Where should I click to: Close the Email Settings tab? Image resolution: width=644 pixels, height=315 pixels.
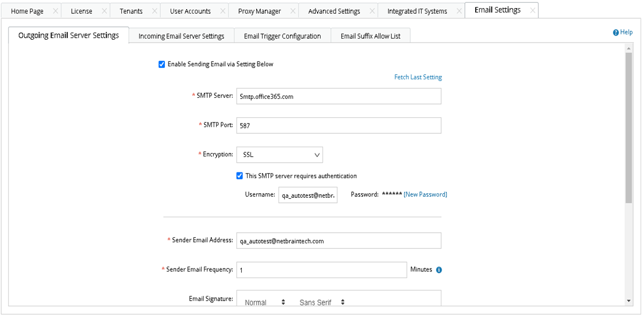533,10
